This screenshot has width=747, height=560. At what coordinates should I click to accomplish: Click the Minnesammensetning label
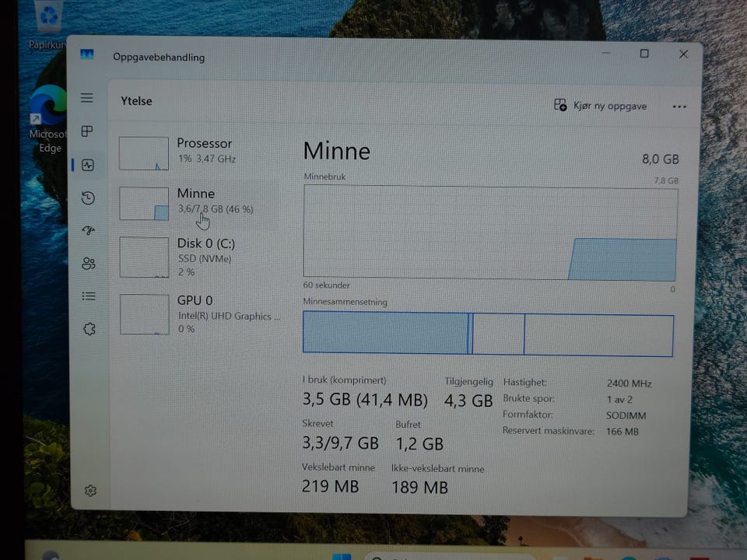pyautogui.click(x=345, y=302)
